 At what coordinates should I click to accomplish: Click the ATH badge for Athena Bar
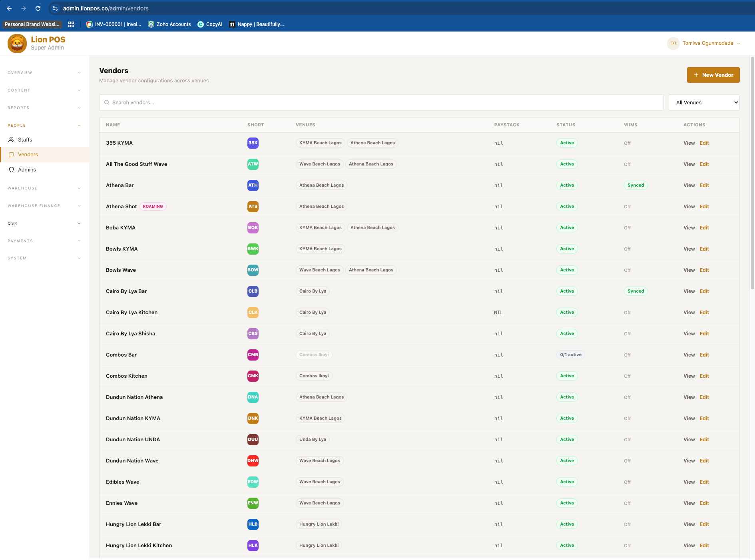click(x=253, y=185)
